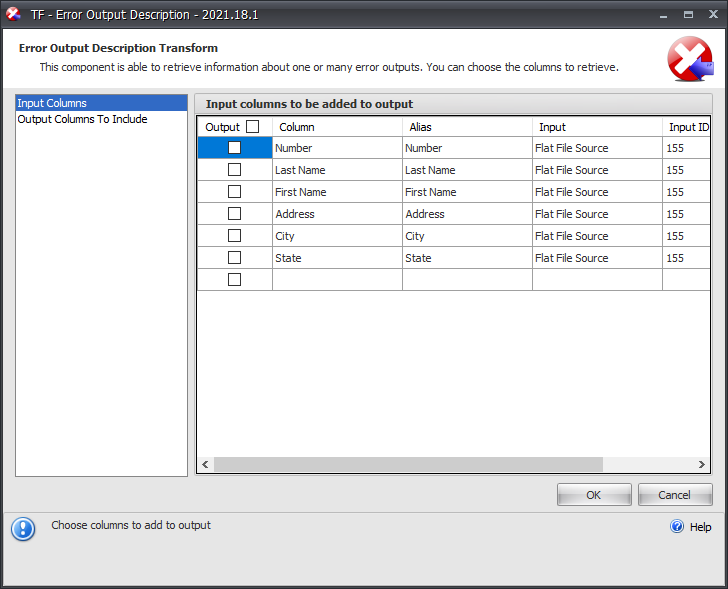
Task: Click Input ID 155 in State row
Action: [686, 257]
